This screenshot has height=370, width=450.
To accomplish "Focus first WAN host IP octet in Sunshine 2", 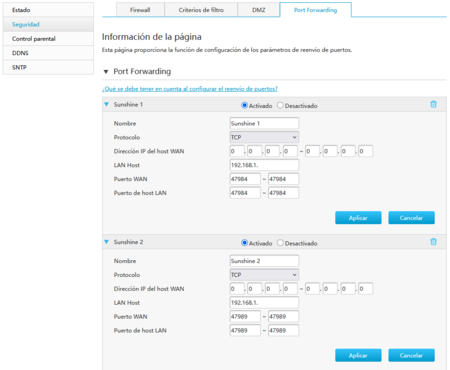I will coord(237,289).
